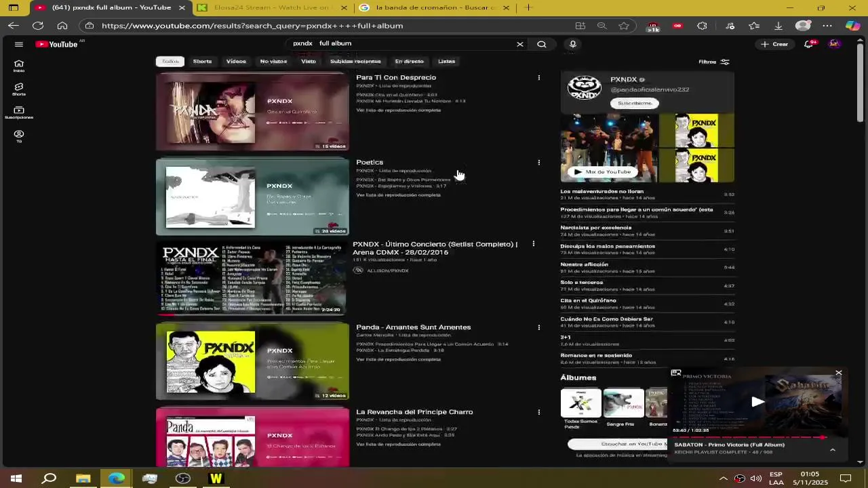
Task: Open Sangre Fría album cover
Action: coord(623,403)
